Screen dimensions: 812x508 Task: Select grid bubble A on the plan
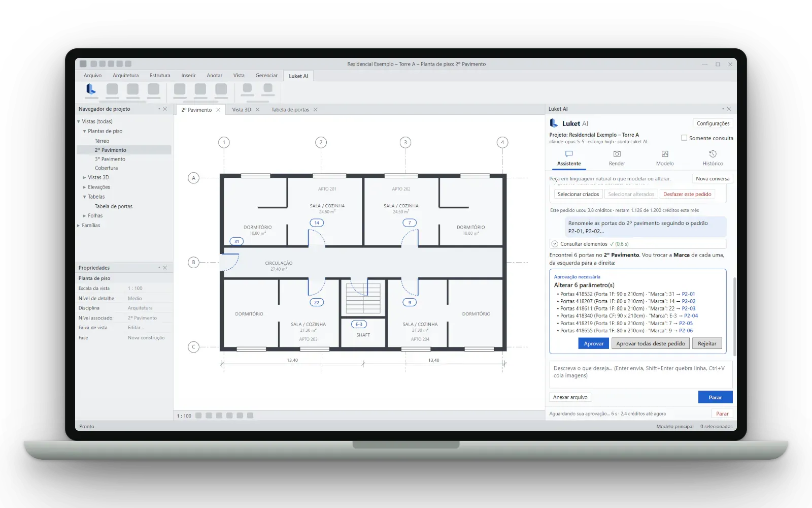point(193,178)
